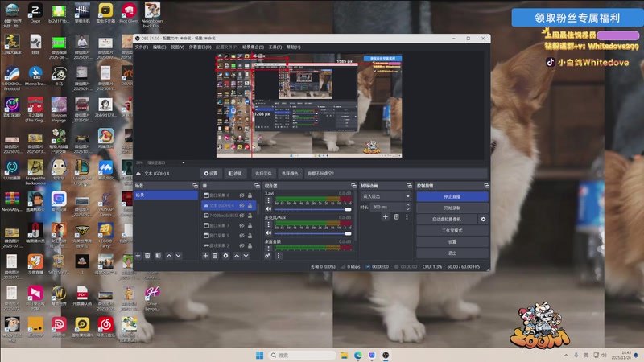
Task: Open the transition type dropdown
Action: (x=386, y=196)
